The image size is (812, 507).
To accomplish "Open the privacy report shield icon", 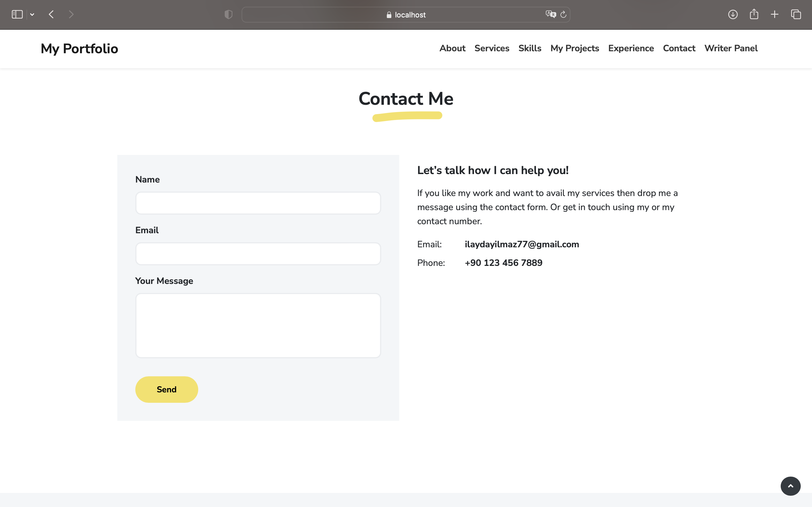I will [228, 14].
